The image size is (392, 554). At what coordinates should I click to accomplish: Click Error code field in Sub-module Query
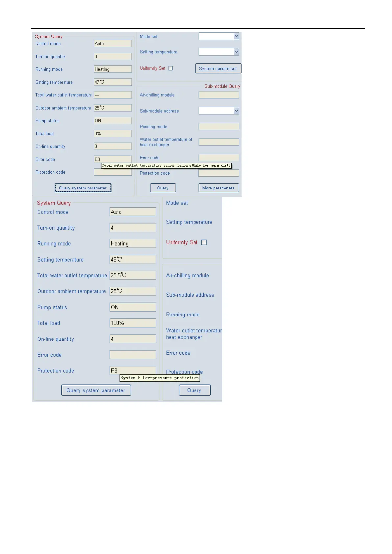pos(219,158)
